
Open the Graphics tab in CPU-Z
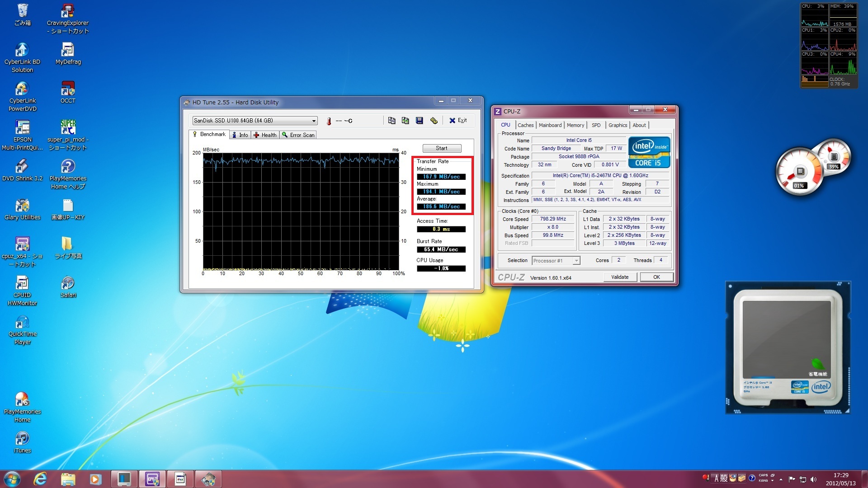click(617, 125)
